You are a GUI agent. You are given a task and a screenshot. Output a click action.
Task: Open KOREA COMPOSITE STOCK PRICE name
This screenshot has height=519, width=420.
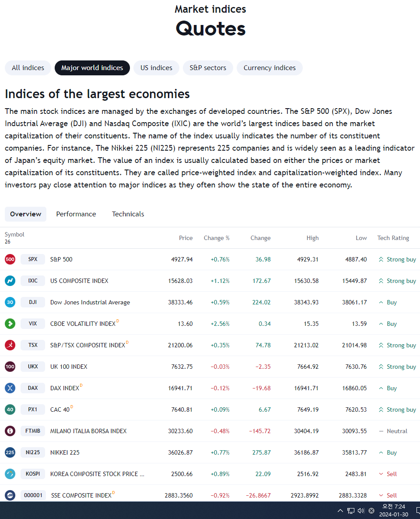97,474
